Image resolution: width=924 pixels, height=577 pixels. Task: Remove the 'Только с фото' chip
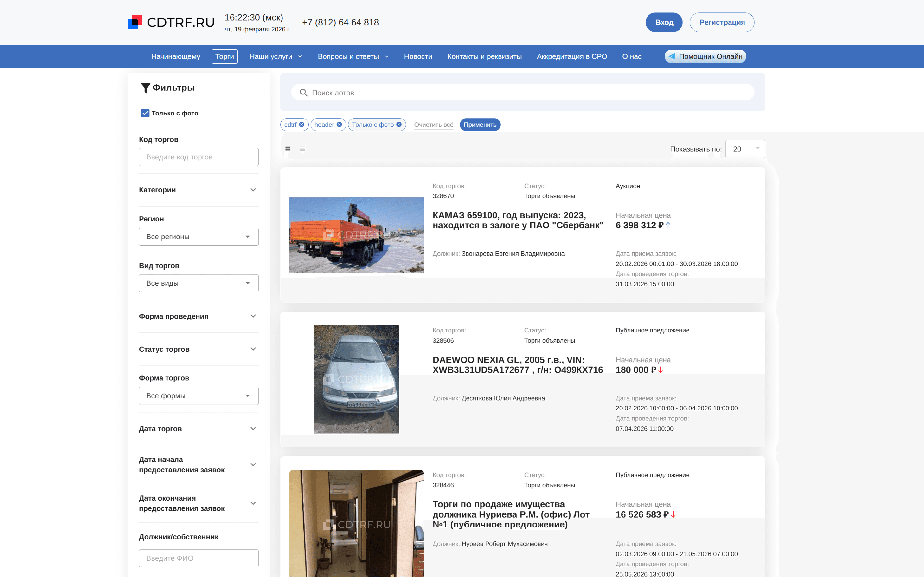pos(399,124)
